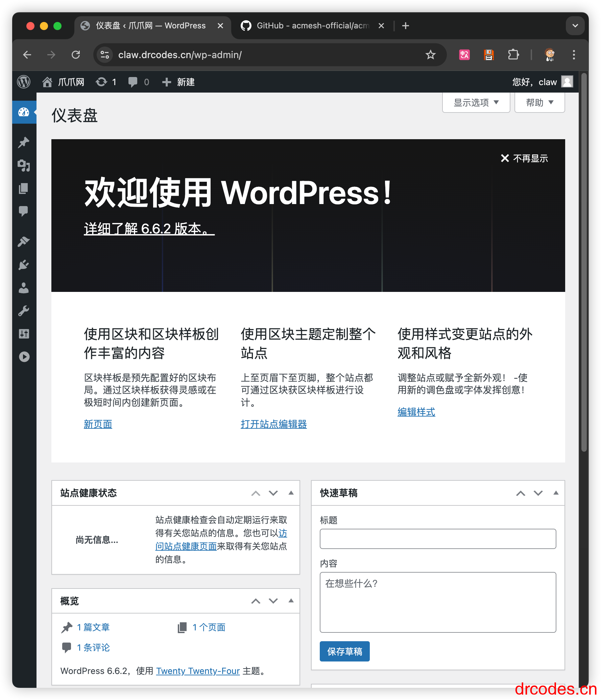Click the 新页面 link

[98, 424]
